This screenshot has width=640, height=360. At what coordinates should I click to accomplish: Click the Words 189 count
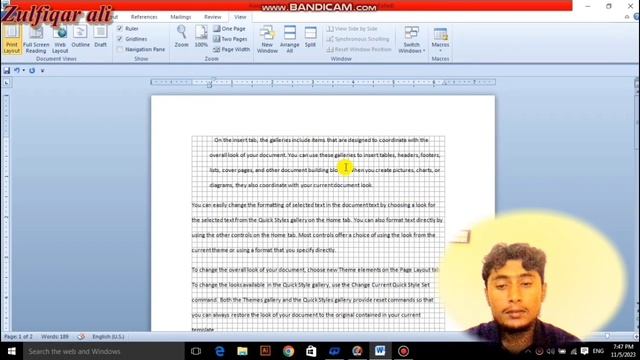coord(55,337)
